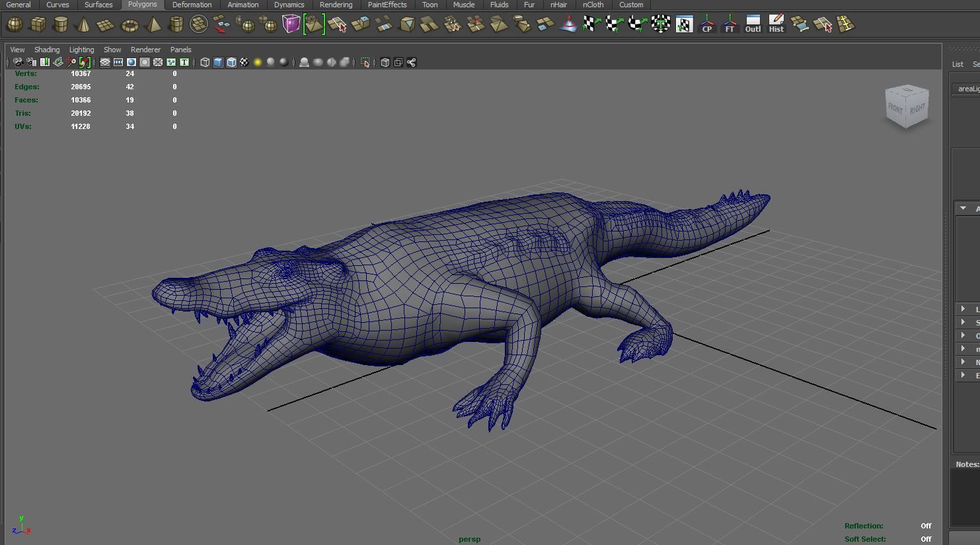This screenshot has width=980, height=545.
Task: Click the last shelf icon with yellow edge
Action: pyautogui.click(x=846, y=25)
